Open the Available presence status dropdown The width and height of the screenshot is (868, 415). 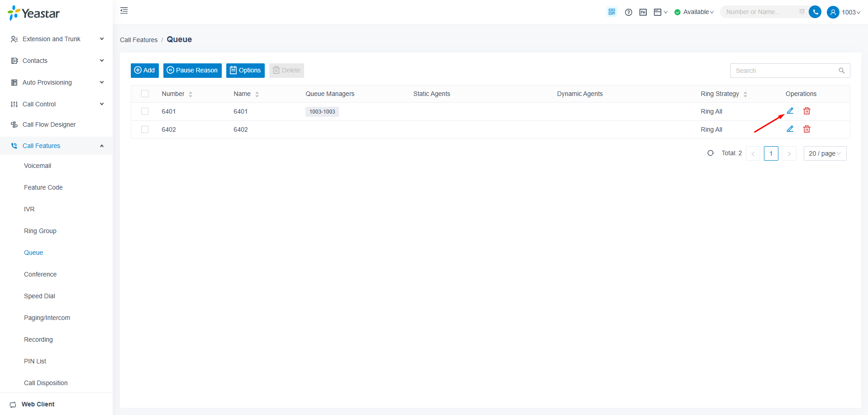pyautogui.click(x=694, y=12)
